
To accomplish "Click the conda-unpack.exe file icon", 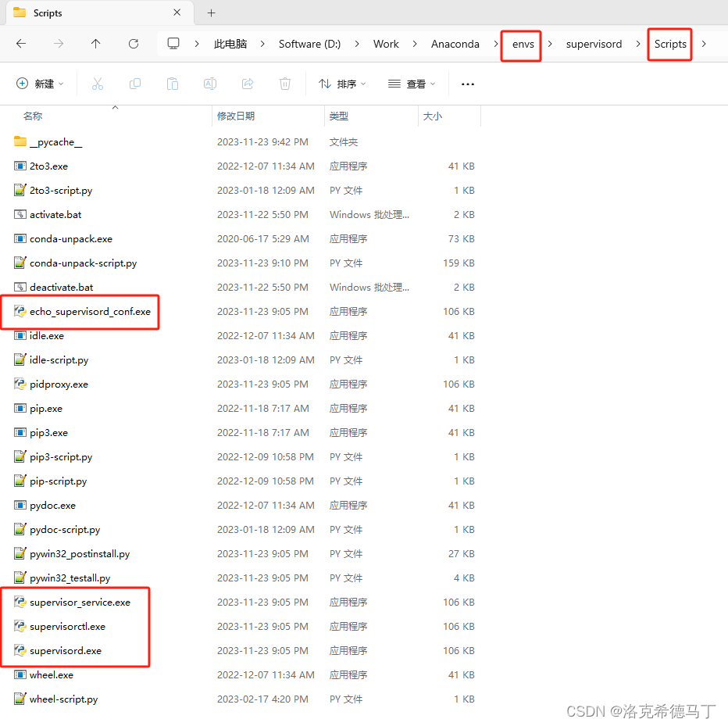I will coord(20,239).
